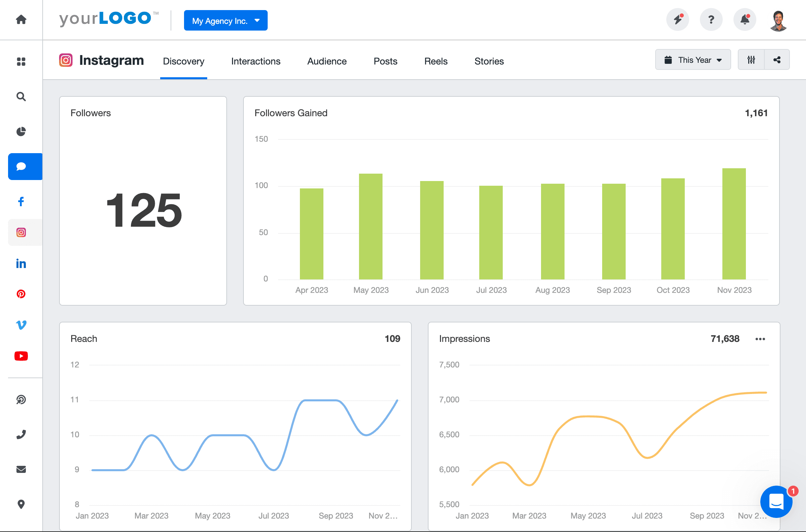Open the analytics pie chart icon
This screenshot has height=532, width=806.
pos(21,132)
